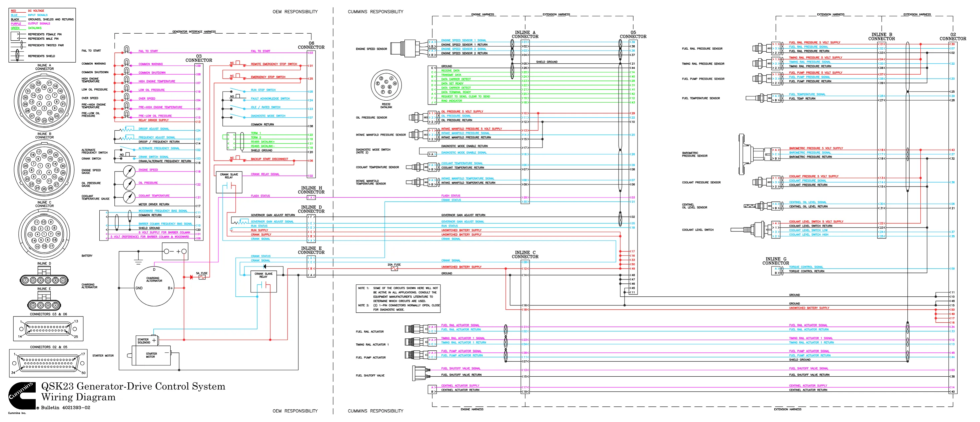Image resolution: width=980 pixels, height=422 pixels.
Task: Click the fuel temperature sensor symbol
Action: [x=759, y=98]
